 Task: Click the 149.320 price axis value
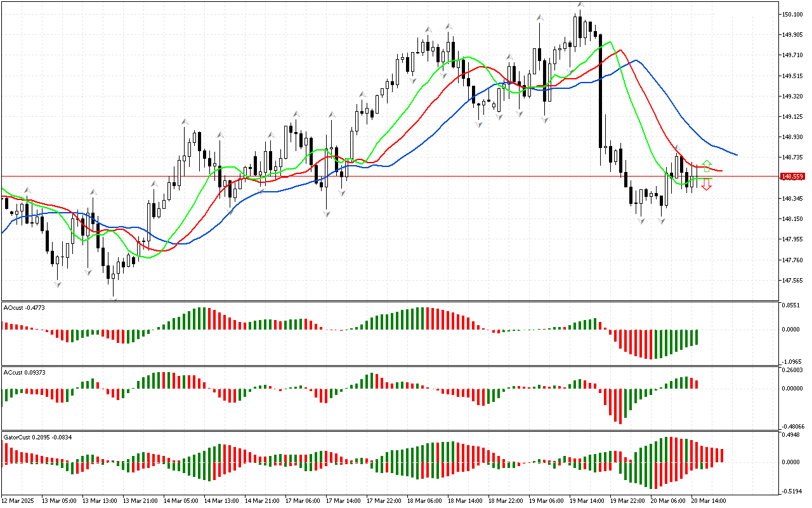click(x=792, y=97)
